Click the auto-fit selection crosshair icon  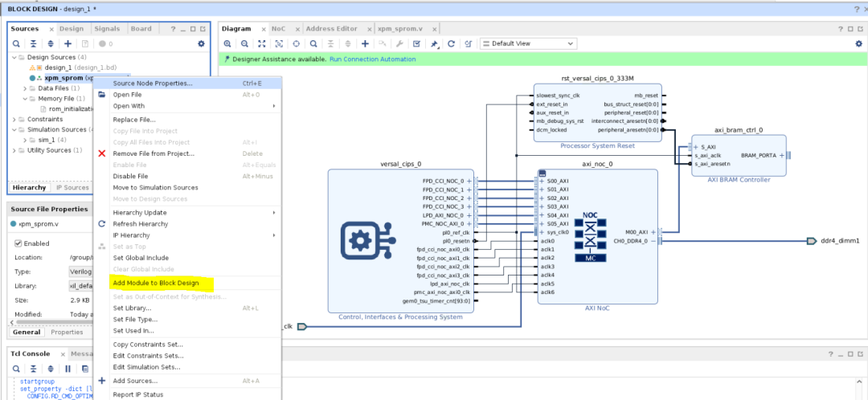pyautogui.click(x=296, y=43)
